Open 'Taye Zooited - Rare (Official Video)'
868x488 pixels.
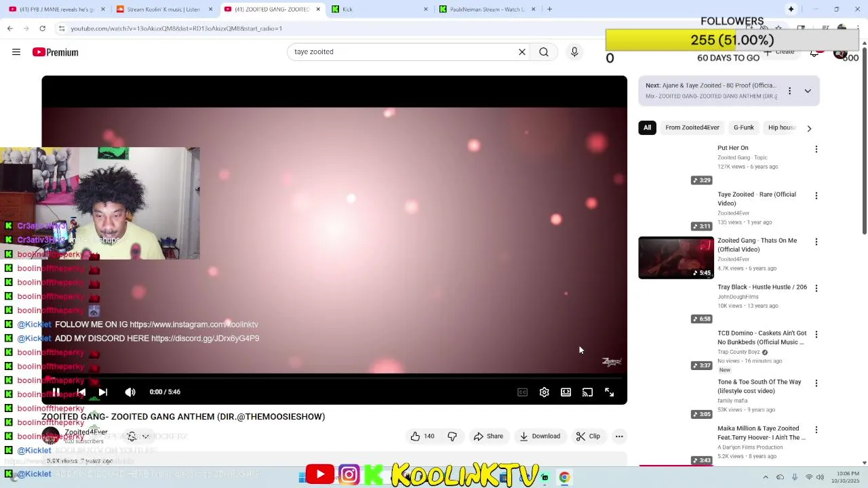pos(757,199)
